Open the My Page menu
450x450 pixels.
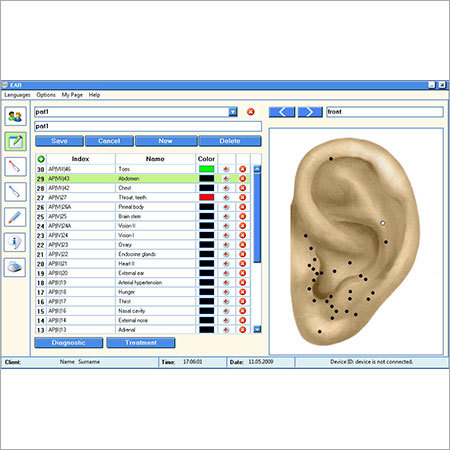[72, 95]
